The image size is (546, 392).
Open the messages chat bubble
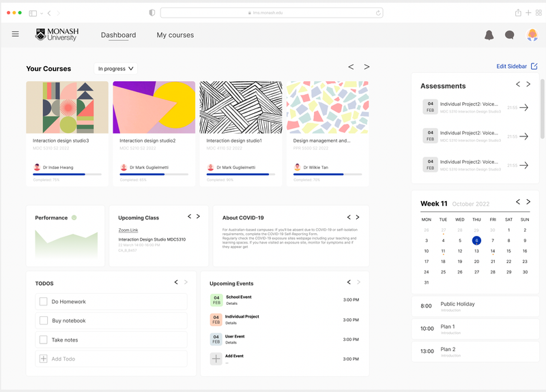509,35
